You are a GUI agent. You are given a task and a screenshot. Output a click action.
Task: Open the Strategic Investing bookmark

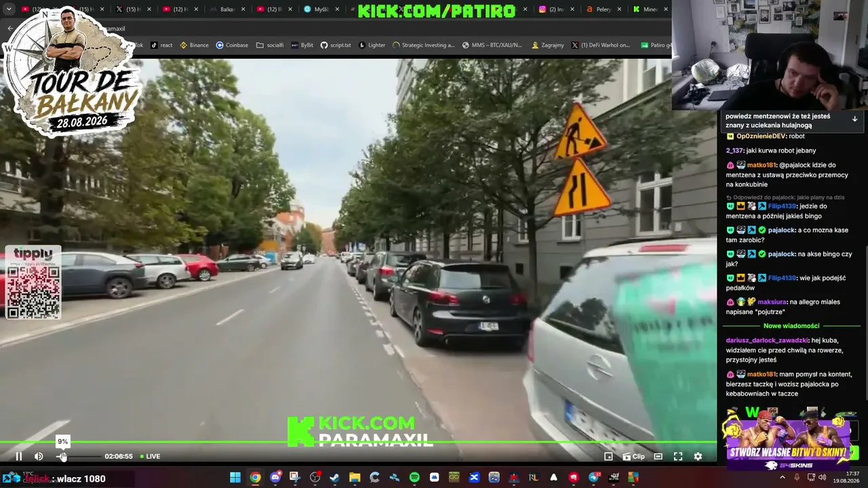423,45
